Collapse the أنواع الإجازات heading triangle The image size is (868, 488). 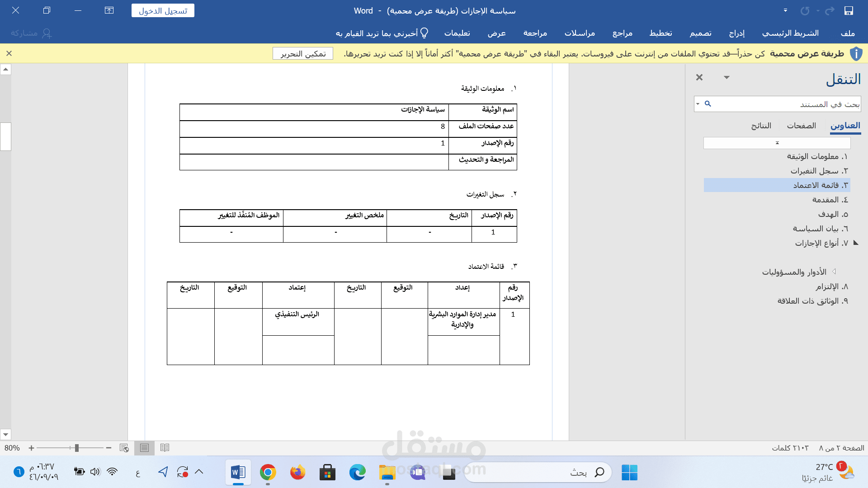pos(856,243)
